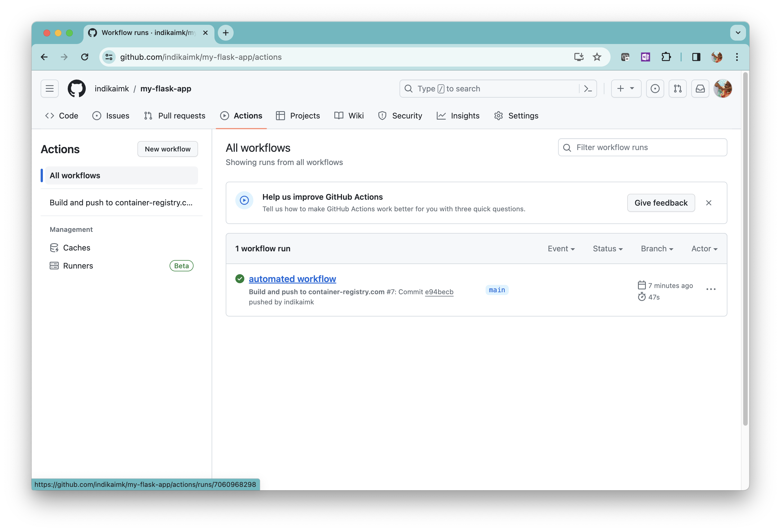Select the Actions tab
Screen dimensions: 781x532
[x=241, y=116]
